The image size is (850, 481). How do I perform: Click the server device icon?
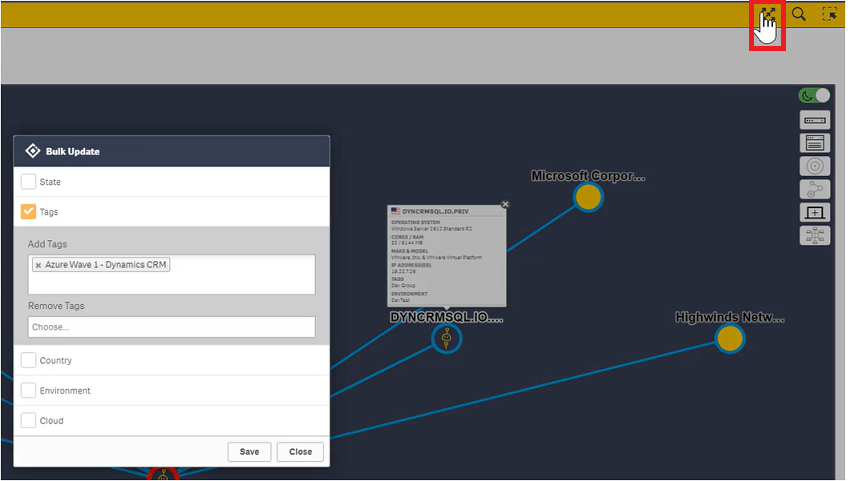(814, 120)
